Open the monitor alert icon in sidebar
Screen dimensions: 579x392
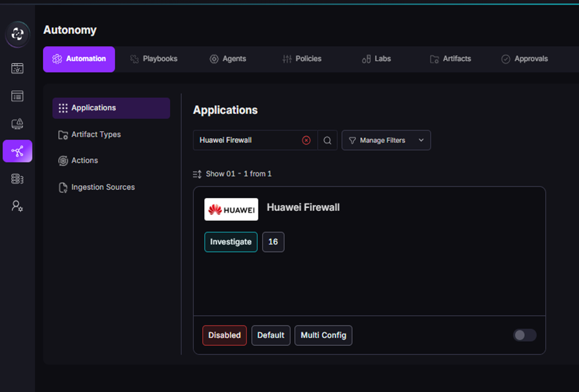(17, 124)
